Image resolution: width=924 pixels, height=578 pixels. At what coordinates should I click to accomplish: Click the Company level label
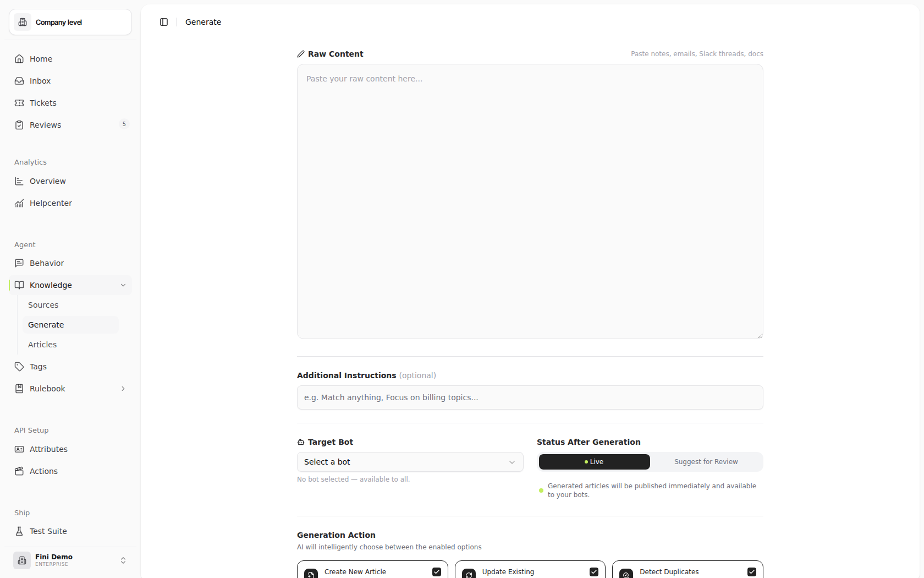(x=59, y=23)
